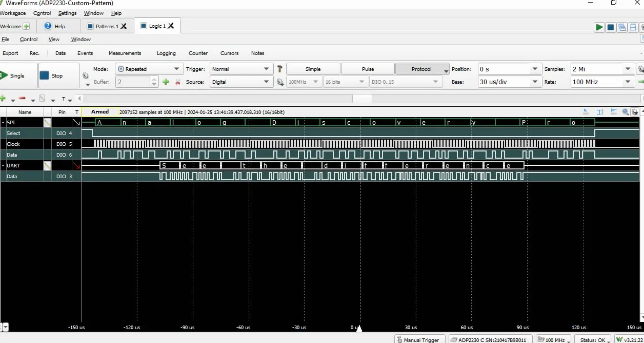Select the Pulse trigger button
The image size is (644, 343).
coord(368,69)
